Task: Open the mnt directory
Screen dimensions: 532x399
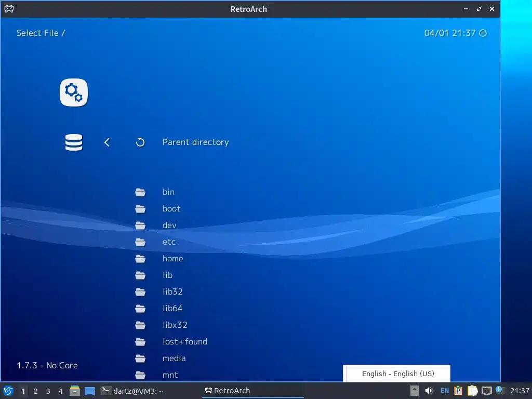Action: pyautogui.click(x=170, y=375)
